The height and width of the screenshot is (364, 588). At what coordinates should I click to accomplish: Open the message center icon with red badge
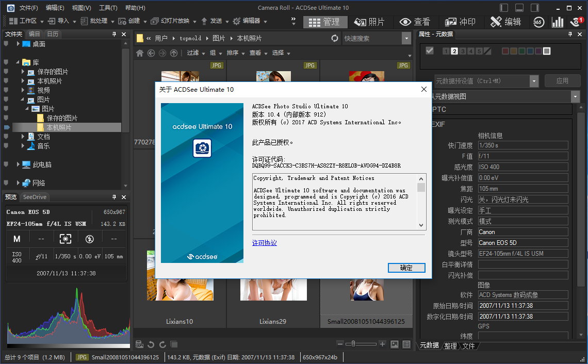[x=576, y=22]
